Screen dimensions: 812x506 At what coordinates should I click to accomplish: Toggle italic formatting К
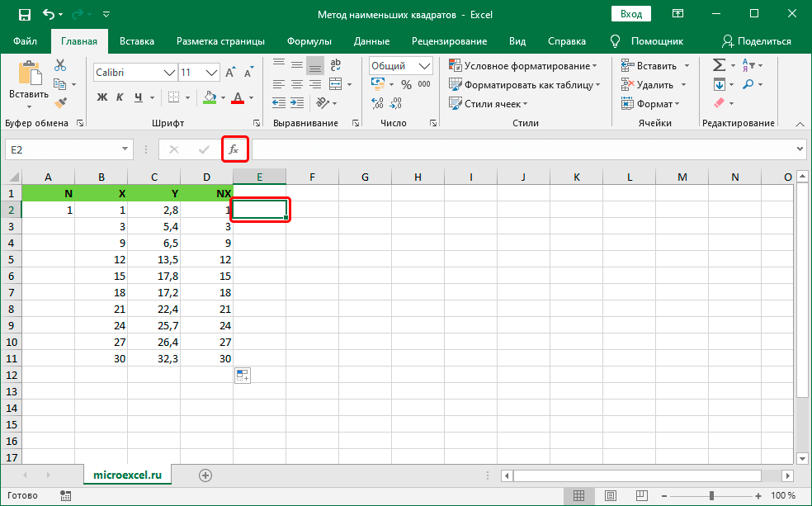point(120,97)
